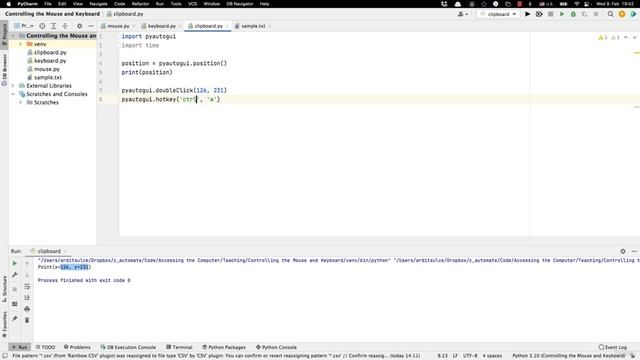Click the up arrow in the Run panel console
The width and height of the screenshot is (640, 360).
click(x=27, y=263)
